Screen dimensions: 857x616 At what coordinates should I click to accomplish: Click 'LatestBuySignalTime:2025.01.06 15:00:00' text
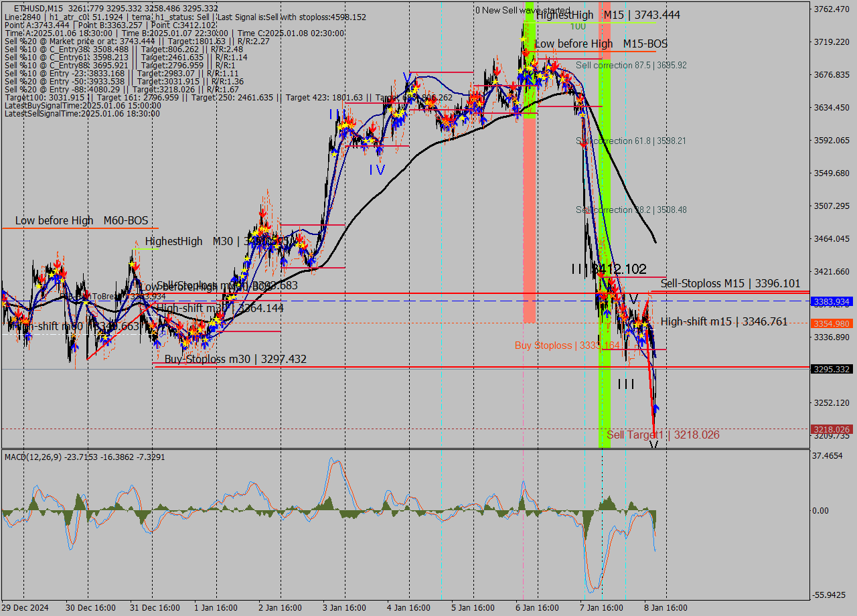point(82,106)
